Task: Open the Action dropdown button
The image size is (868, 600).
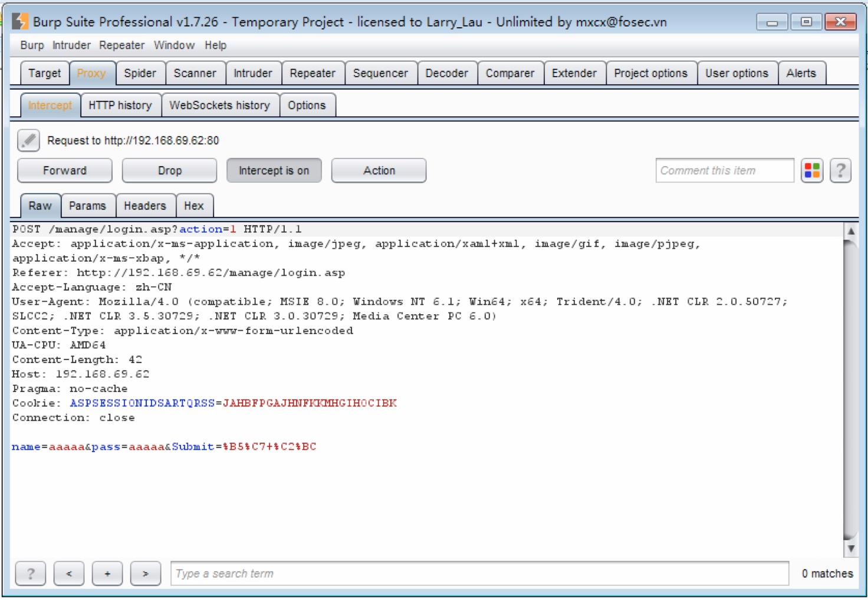Action: 379,170
